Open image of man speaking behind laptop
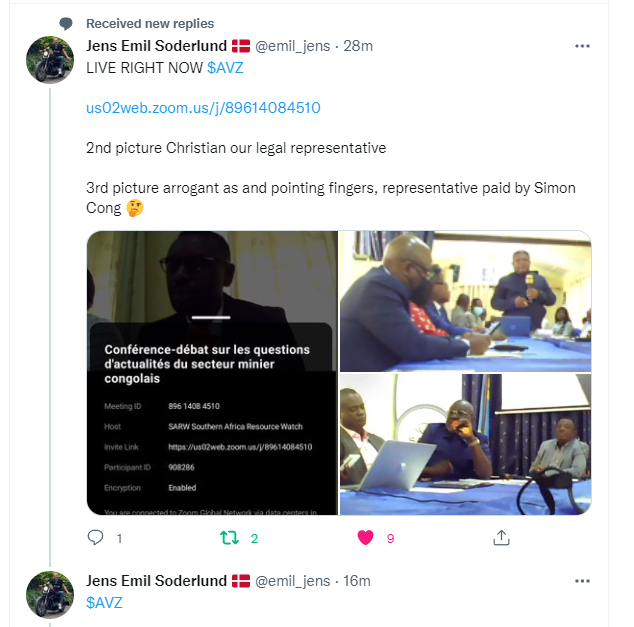This screenshot has width=634, height=627. [465, 444]
